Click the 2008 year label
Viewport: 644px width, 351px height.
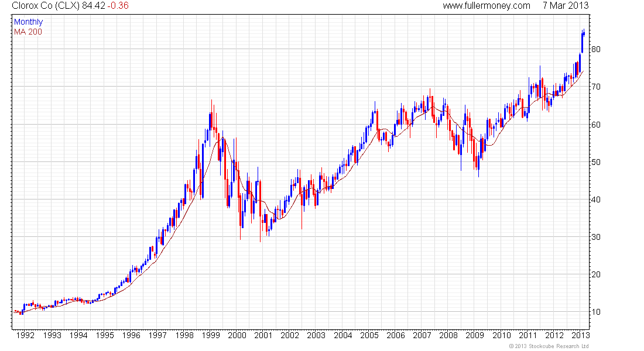click(x=448, y=335)
